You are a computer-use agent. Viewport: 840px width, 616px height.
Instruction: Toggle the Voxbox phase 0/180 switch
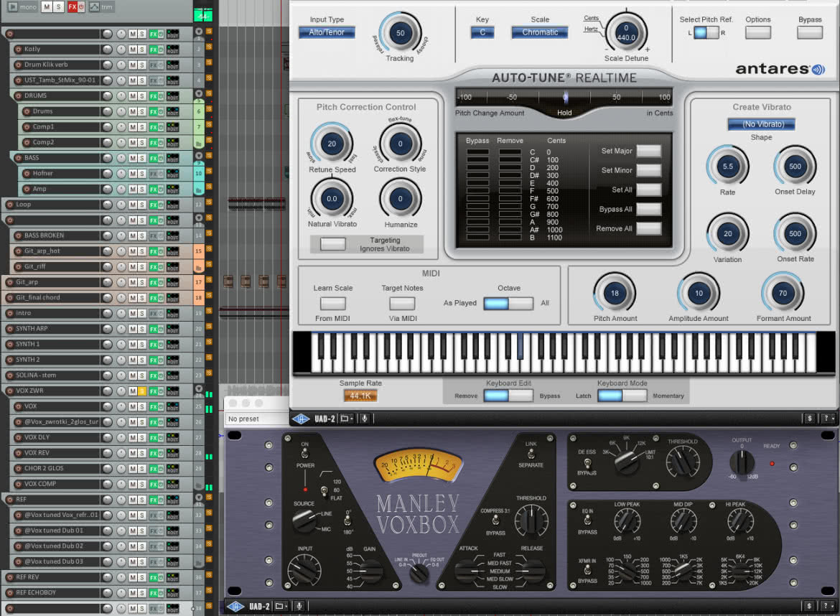347,521
